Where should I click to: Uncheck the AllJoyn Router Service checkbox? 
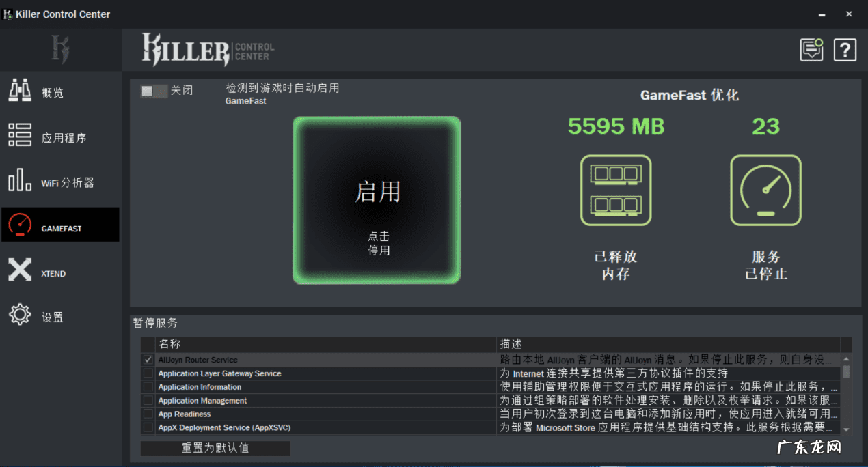tap(148, 360)
